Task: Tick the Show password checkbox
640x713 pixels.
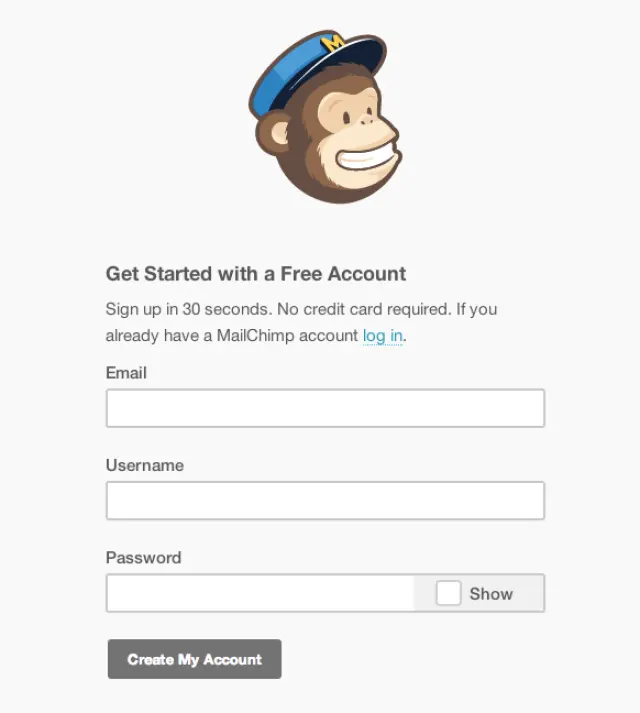Action: click(449, 593)
